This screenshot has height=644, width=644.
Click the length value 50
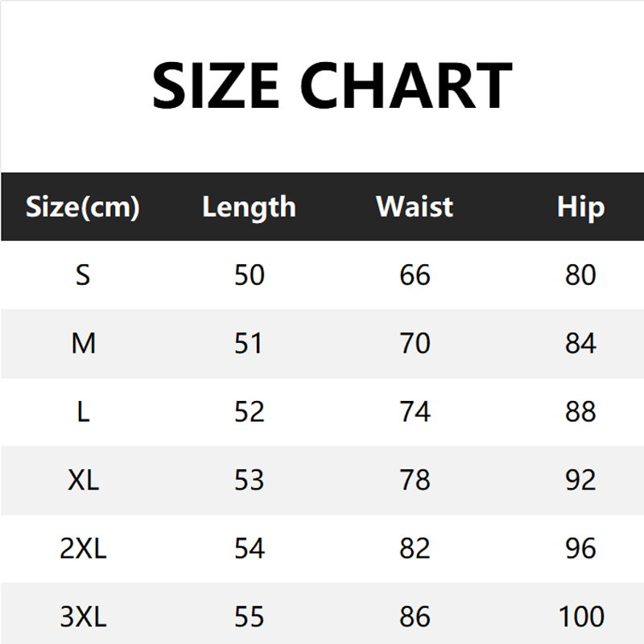click(x=249, y=275)
